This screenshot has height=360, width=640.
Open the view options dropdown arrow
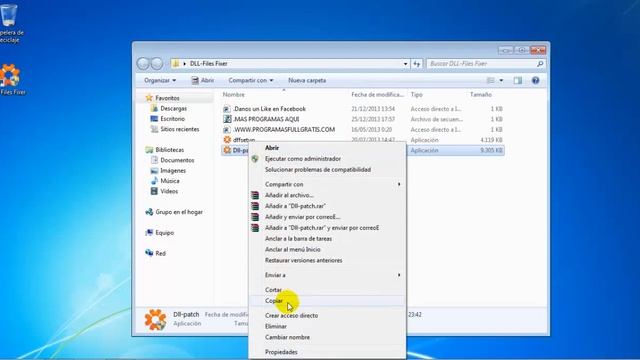click(x=501, y=80)
